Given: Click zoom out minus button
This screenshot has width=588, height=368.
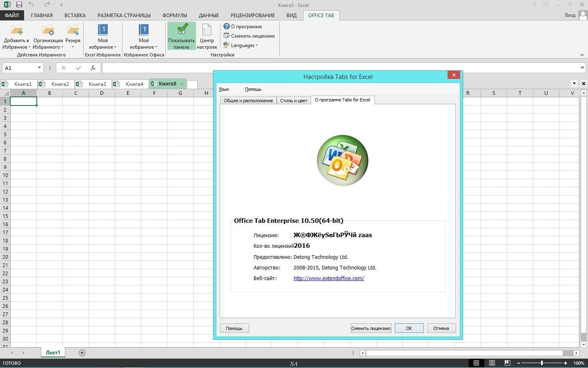Looking at the screenshot, I should tap(519, 363).
